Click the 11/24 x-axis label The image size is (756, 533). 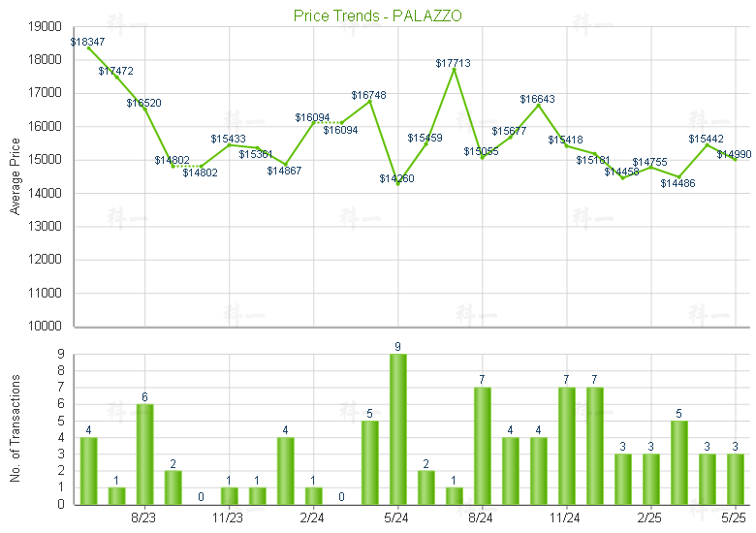pos(567,519)
